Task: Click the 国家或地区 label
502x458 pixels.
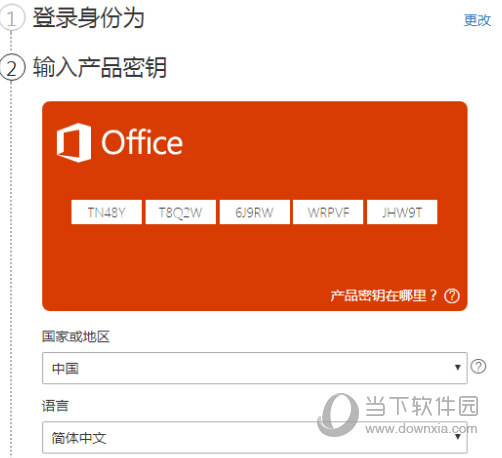Action: pos(76,337)
